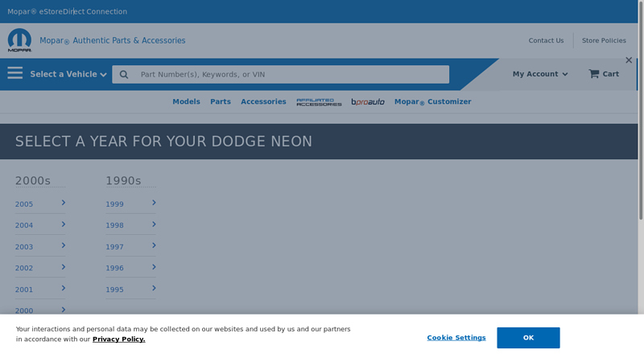644x362 pixels.
Task: Accept cookies with the OK button
Action: [528, 338]
